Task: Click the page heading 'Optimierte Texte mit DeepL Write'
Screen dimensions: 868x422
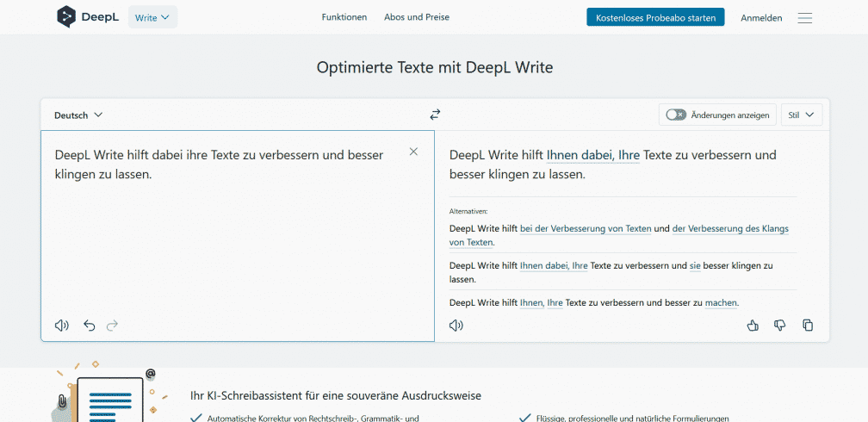Action: pyautogui.click(x=435, y=67)
